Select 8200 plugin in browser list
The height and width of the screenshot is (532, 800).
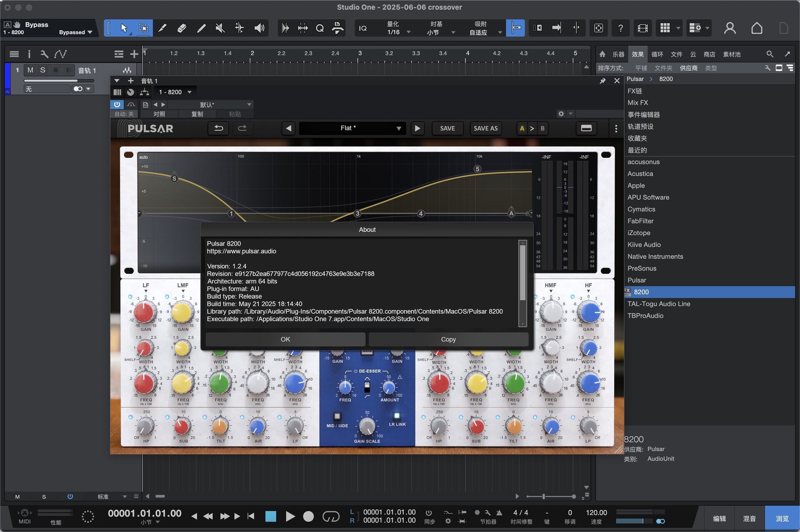tap(709, 292)
